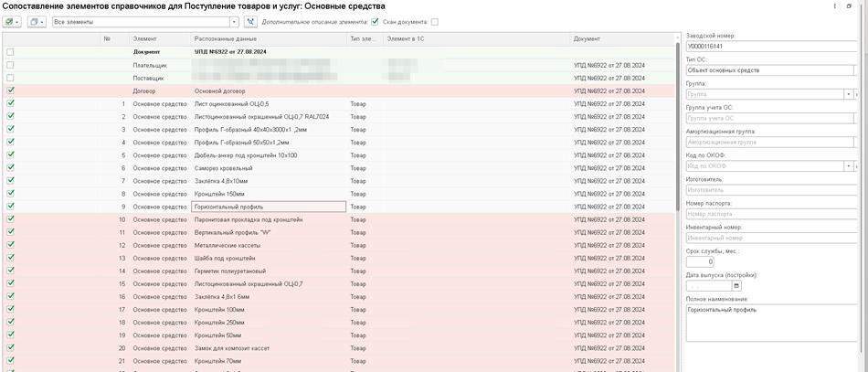Click the 'Документ' column header
Viewport: 868px width, 372px height.
click(622, 38)
